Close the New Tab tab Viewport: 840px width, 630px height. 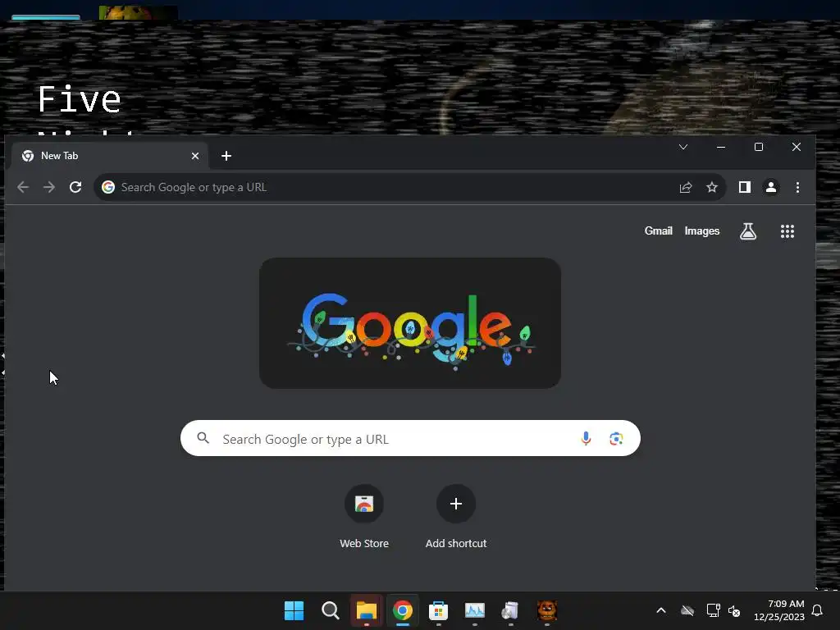(195, 156)
